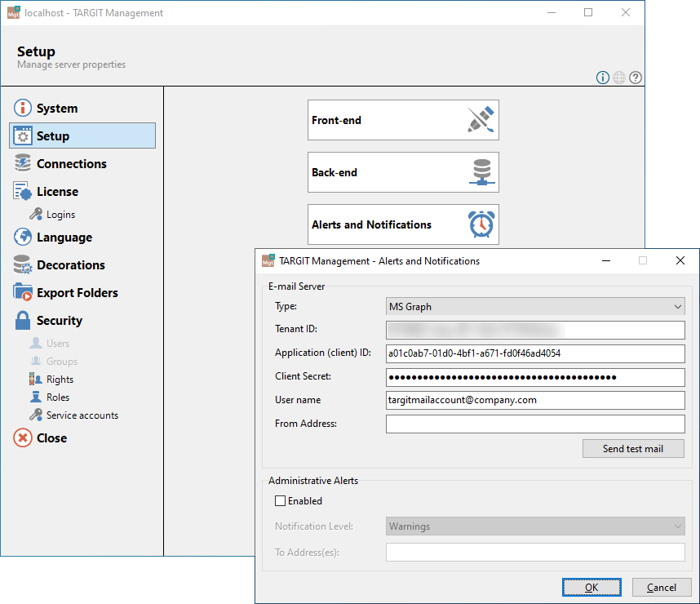Click the Alerts alarm clock icon

point(481,224)
